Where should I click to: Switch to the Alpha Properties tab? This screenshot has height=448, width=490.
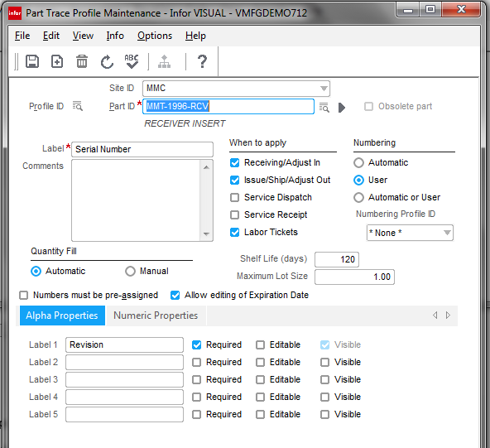click(x=62, y=316)
